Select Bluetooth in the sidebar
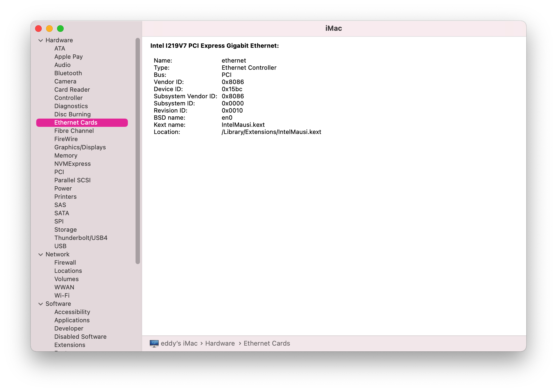Image resolution: width=557 pixels, height=392 pixels. (x=68, y=73)
